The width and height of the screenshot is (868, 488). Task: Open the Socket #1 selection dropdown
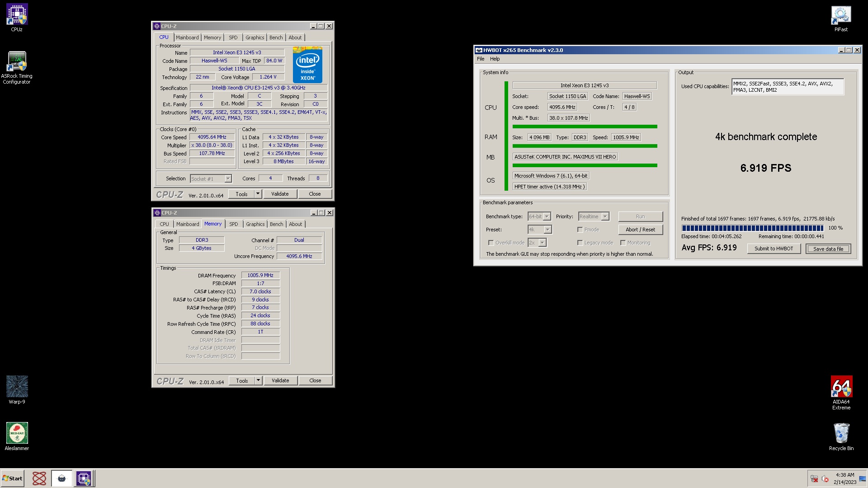click(211, 179)
